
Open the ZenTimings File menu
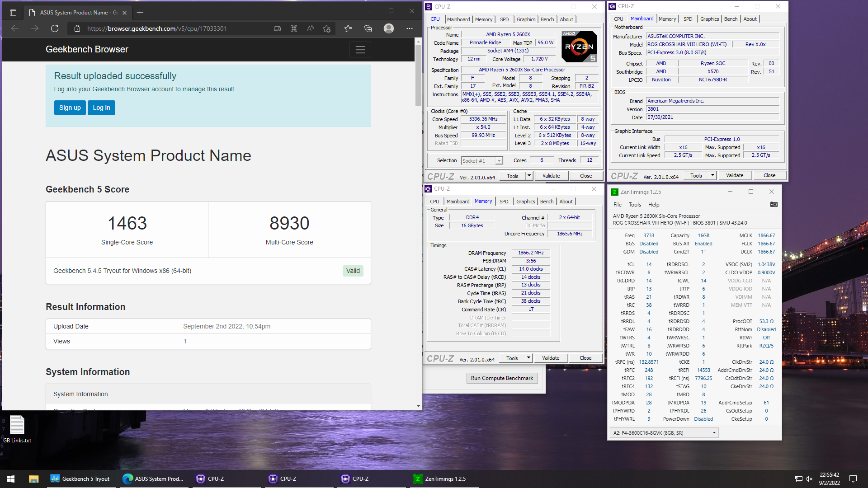[617, 205]
